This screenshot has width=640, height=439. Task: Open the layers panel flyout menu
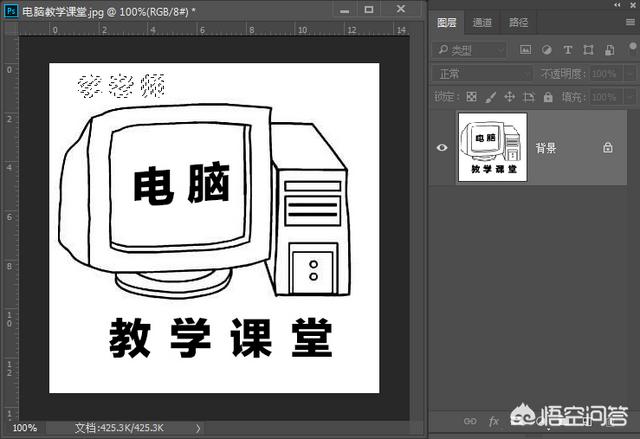[x=628, y=22]
